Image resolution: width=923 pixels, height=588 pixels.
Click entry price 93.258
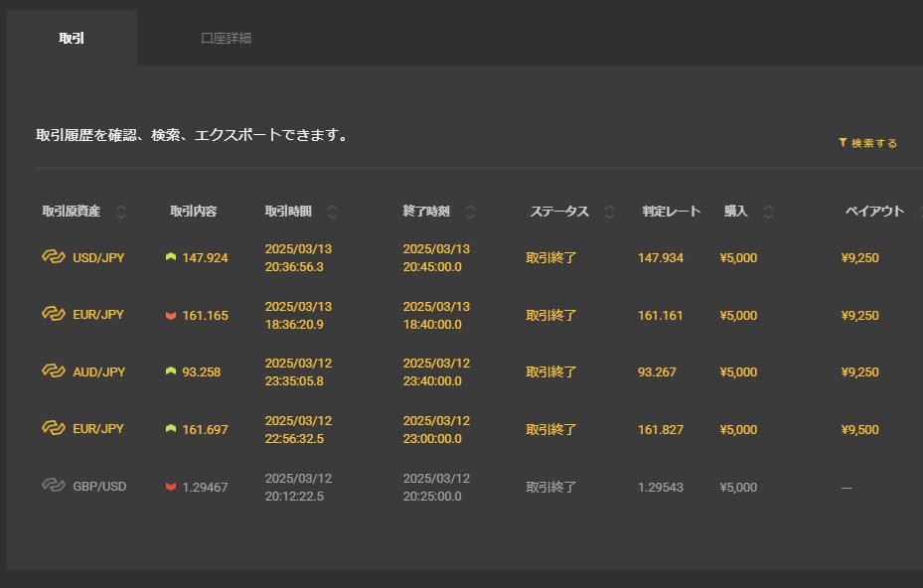click(202, 372)
